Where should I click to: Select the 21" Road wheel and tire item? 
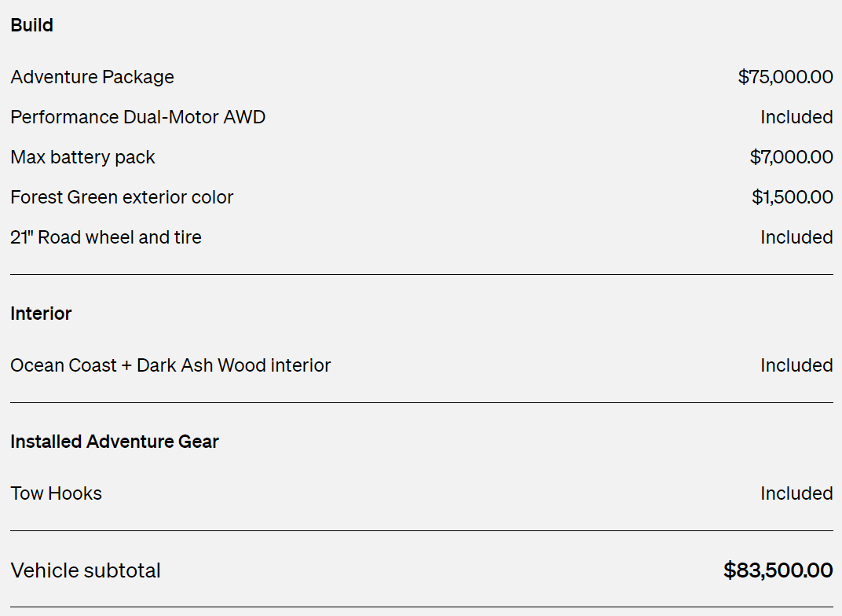tap(106, 237)
